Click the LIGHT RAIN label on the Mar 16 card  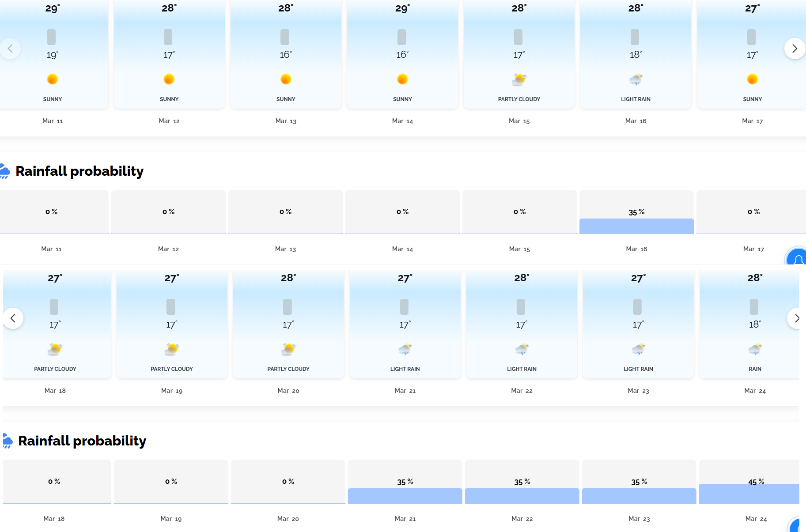click(x=636, y=99)
